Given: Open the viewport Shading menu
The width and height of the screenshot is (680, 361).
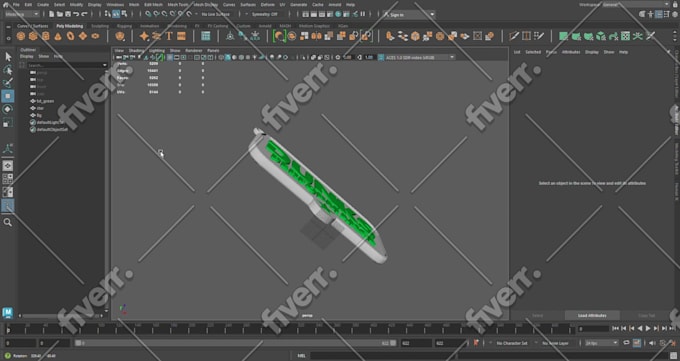Looking at the screenshot, I should point(136,51).
